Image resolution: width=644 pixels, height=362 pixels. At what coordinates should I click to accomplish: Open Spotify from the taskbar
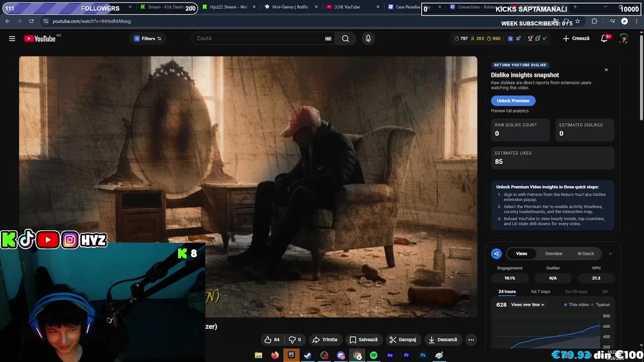click(373, 355)
